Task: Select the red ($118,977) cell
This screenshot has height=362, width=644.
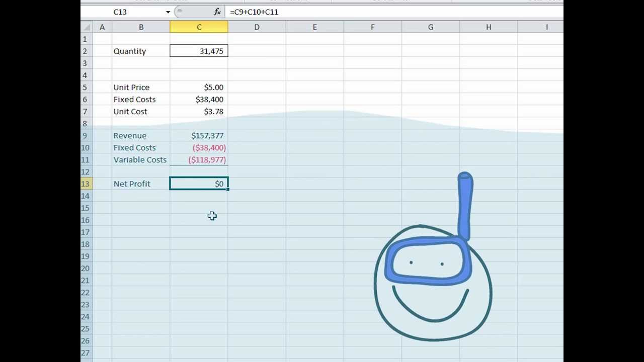Action: 199,160
